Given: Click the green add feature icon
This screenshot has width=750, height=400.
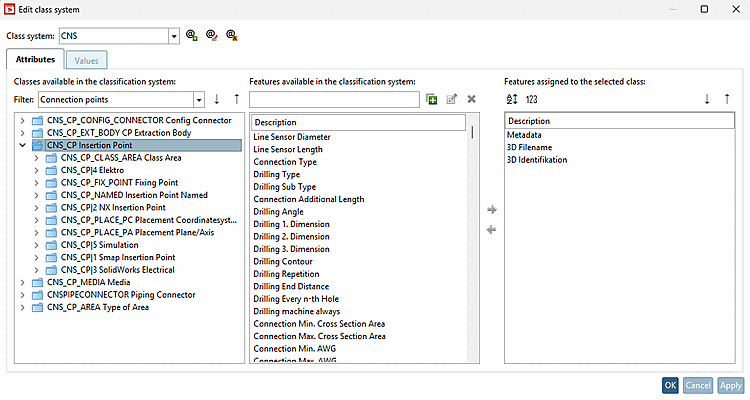Looking at the screenshot, I should tap(432, 99).
